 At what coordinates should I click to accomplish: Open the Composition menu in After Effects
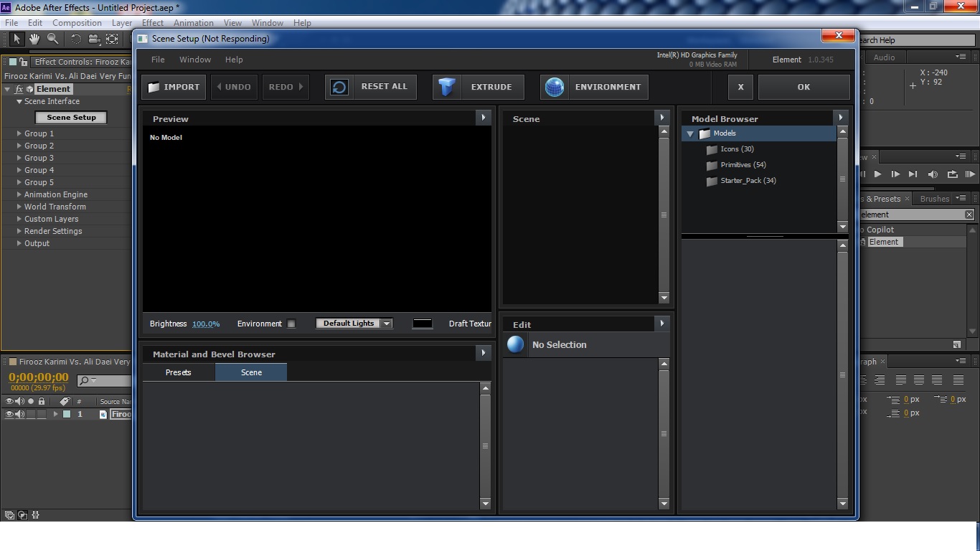coord(77,23)
